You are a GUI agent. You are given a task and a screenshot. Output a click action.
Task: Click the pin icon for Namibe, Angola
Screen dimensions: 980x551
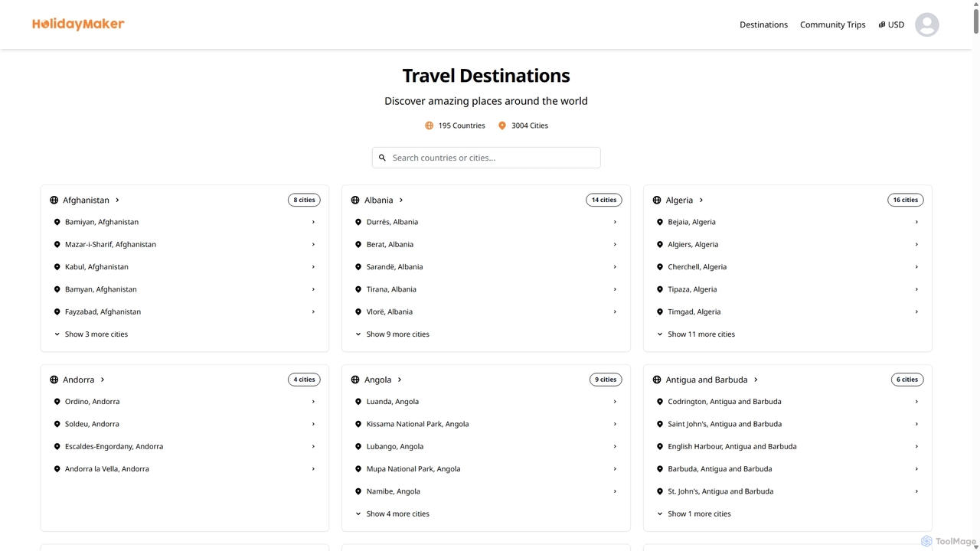[358, 491]
